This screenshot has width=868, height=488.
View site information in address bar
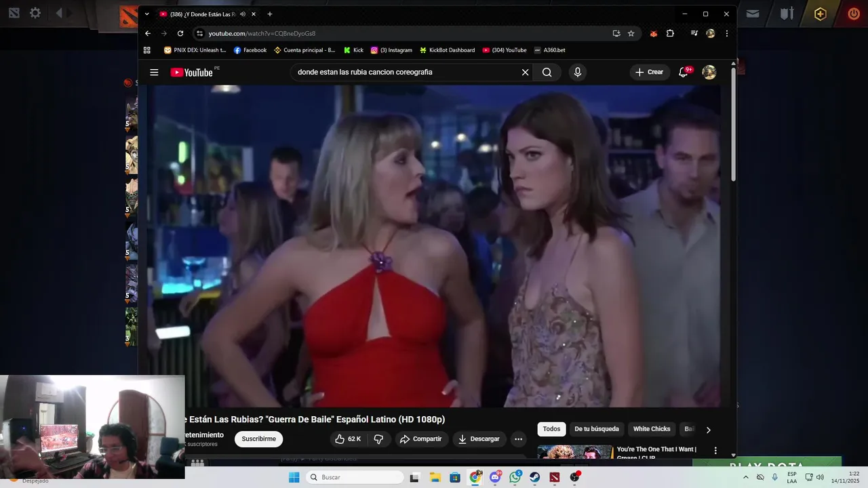coord(199,33)
